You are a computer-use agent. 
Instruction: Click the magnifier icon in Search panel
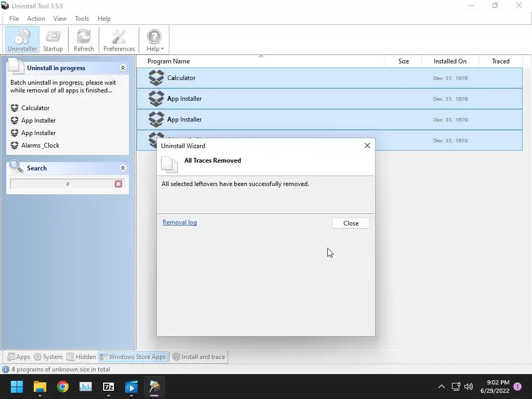[16, 167]
